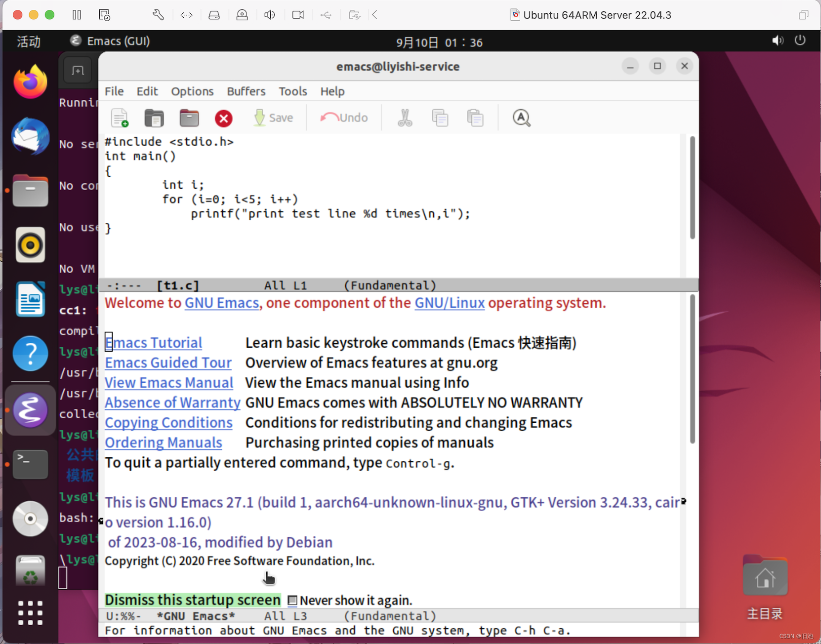Open the Buffers menu
821x644 pixels.
246,91
